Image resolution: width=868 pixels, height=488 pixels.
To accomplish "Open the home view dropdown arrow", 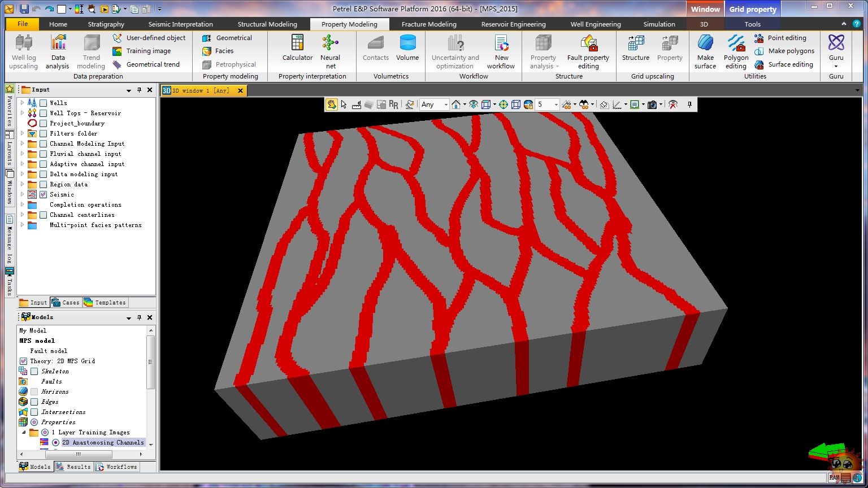I will (x=464, y=104).
